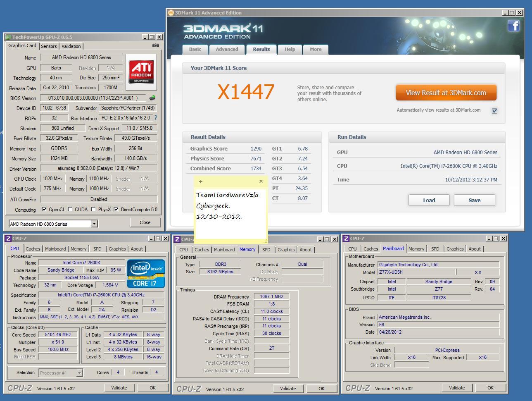This screenshot has width=532, height=401.
Task: Open Graphics tab in CPU-Z Mainboard window
Action: (455, 249)
